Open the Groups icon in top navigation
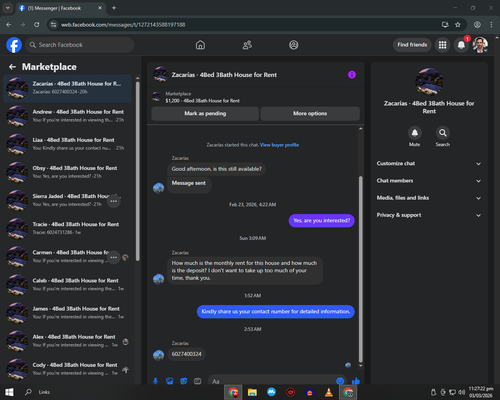The height and width of the screenshot is (400, 500). pos(294,45)
